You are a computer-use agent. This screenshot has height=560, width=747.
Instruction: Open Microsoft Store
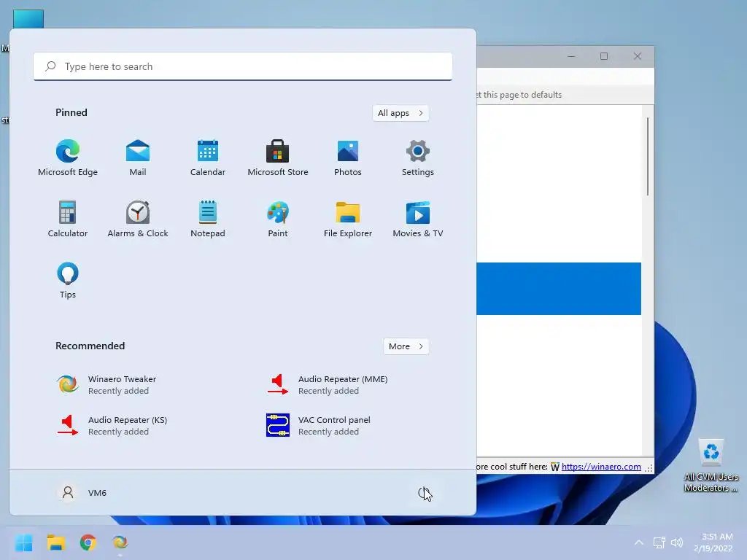tap(278, 158)
